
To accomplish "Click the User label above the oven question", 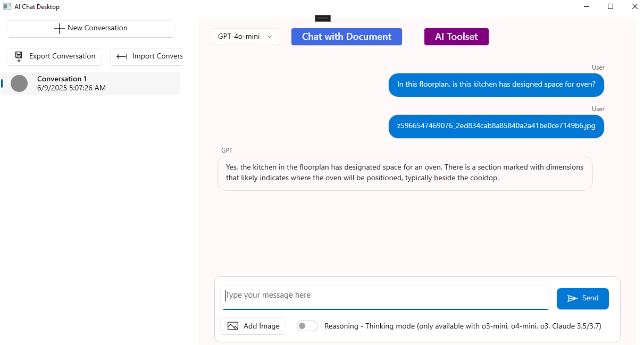I will pyautogui.click(x=598, y=68).
